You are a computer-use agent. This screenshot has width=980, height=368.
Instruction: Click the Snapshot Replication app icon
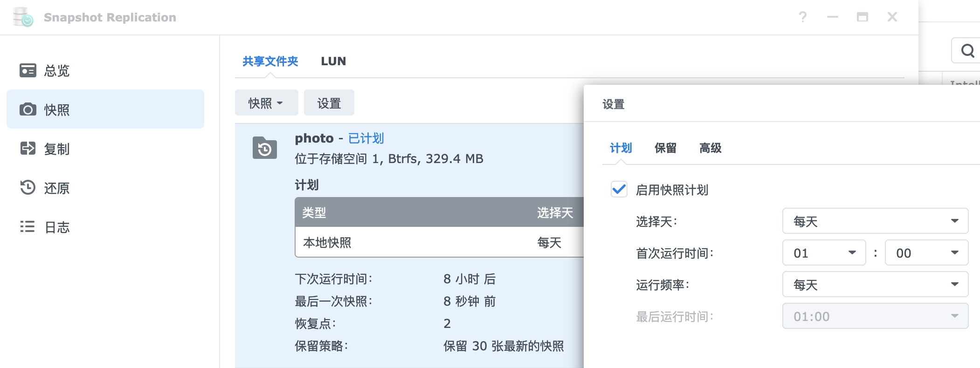(x=23, y=17)
